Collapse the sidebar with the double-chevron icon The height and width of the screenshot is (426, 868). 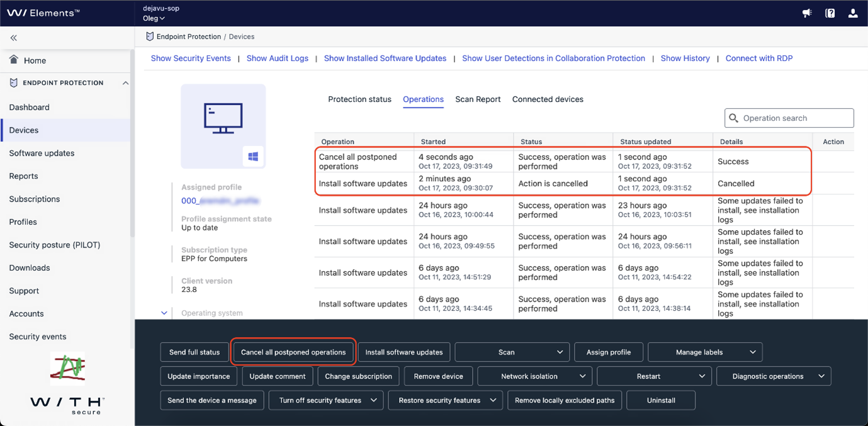pos(14,38)
